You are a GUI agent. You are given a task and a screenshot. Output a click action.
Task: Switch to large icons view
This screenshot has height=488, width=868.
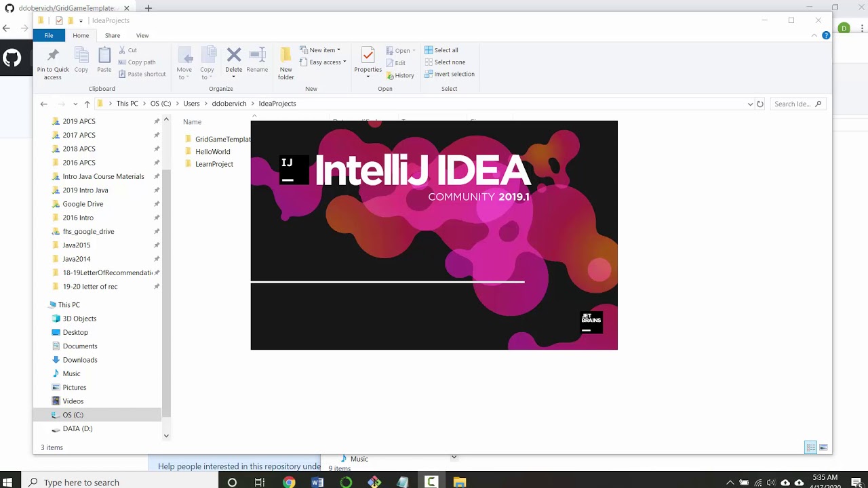click(x=823, y=447)
